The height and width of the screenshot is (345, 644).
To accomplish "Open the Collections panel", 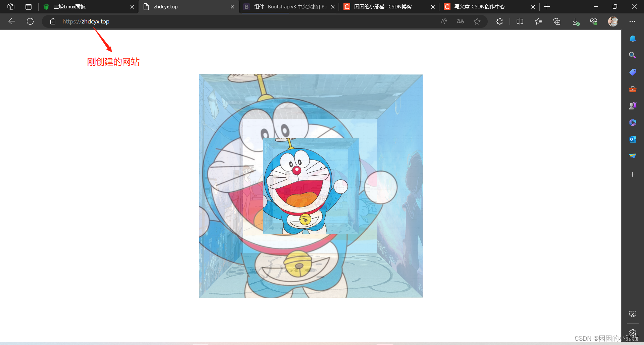I will [x=557, y=21].
